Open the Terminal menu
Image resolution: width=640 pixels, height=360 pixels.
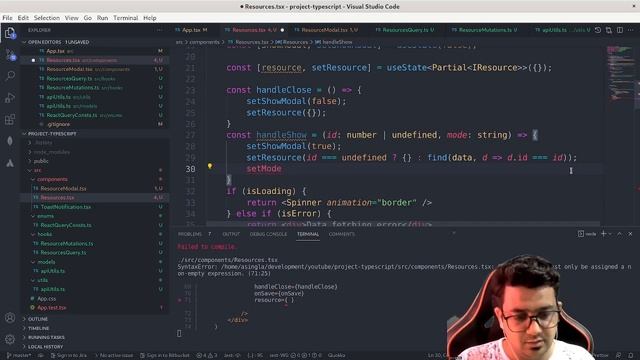click(126, 18)
